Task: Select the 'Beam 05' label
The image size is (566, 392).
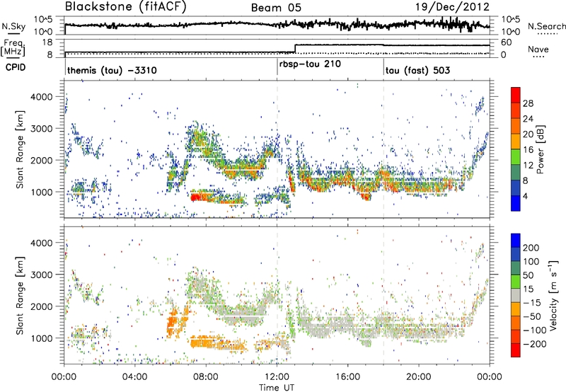Action: click(x=276, y=8)
